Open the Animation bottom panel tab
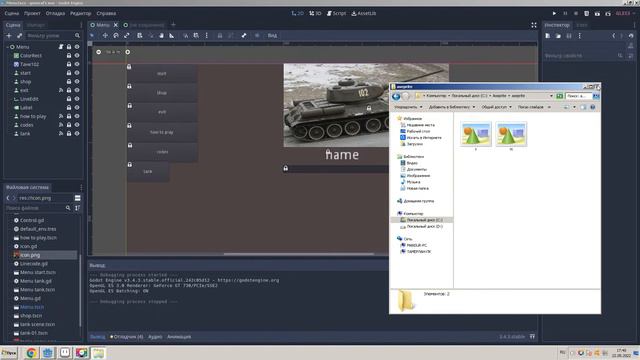The image size is (640, 360). click(179, 337)
